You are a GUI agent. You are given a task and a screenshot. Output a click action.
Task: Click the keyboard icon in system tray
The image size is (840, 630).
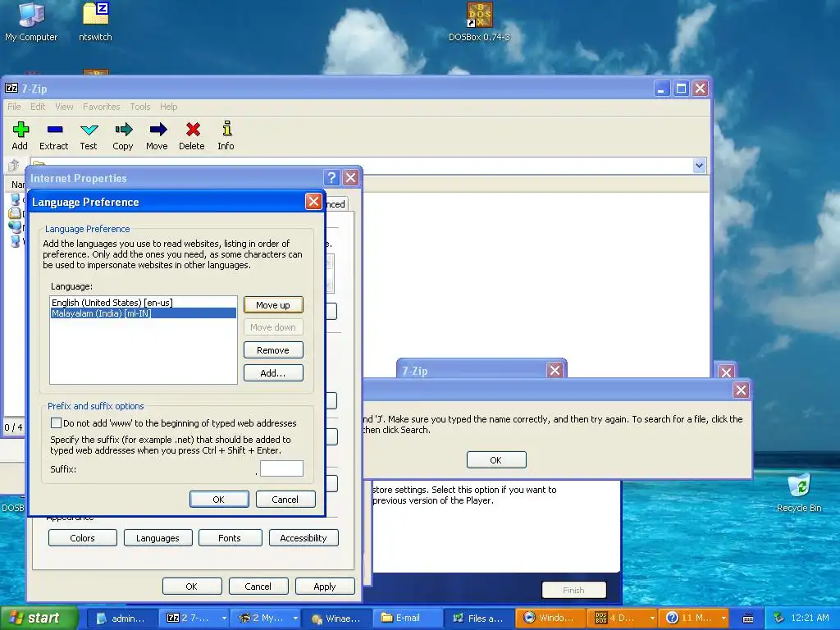[748, 619]
